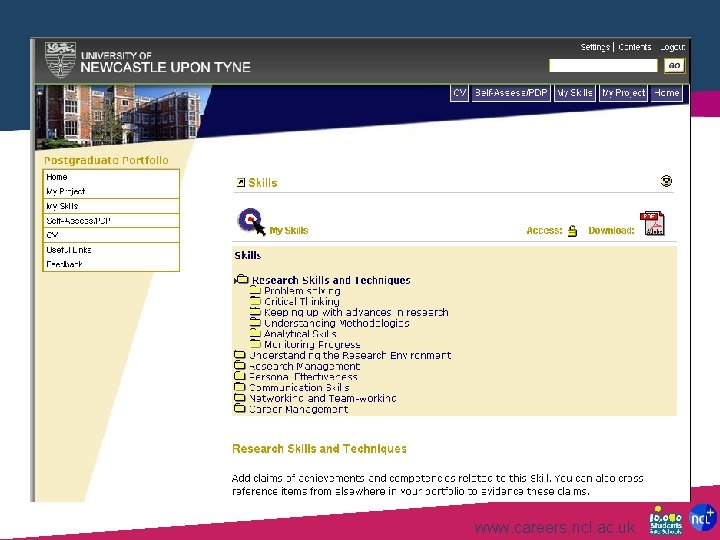720x540 pixels.
Task: Click the GO search button
Action: 674,66
